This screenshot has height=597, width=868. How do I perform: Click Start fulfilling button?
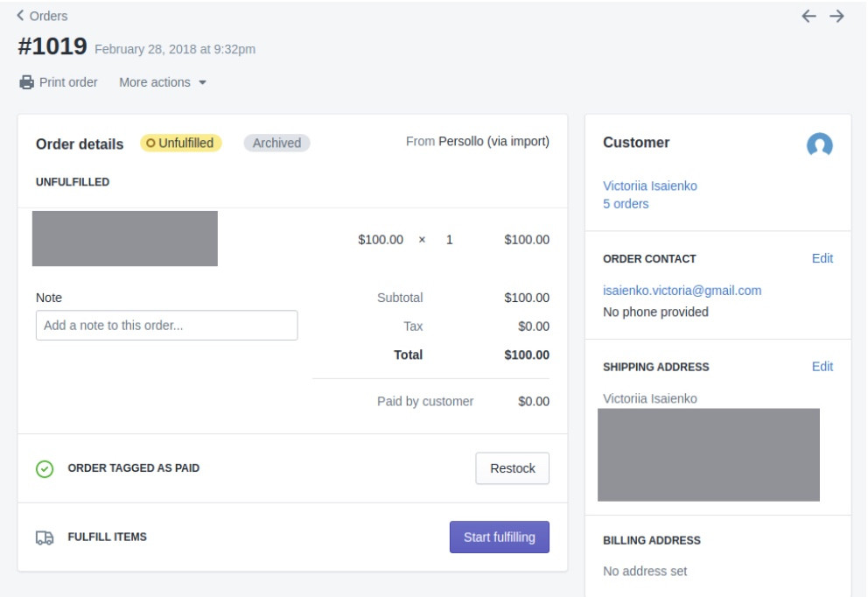[500, 537]
